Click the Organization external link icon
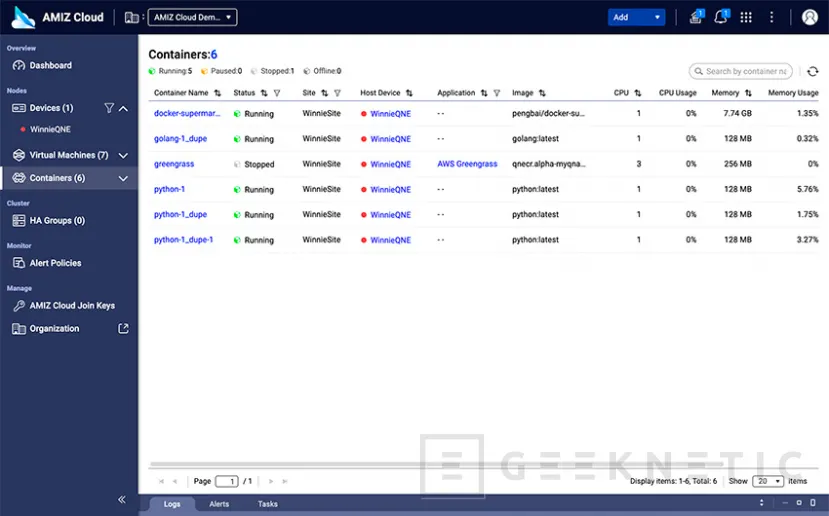 [123, 328]
